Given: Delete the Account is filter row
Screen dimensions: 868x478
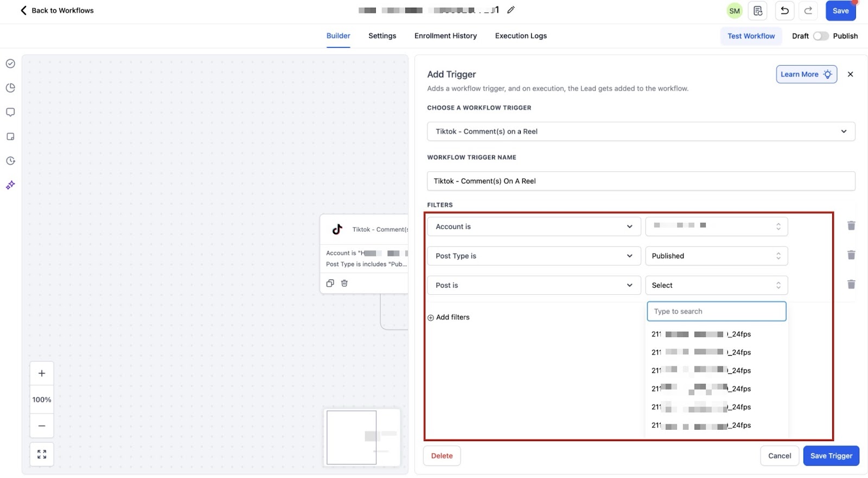Looking at the screenshot, I should coord(851,226).
